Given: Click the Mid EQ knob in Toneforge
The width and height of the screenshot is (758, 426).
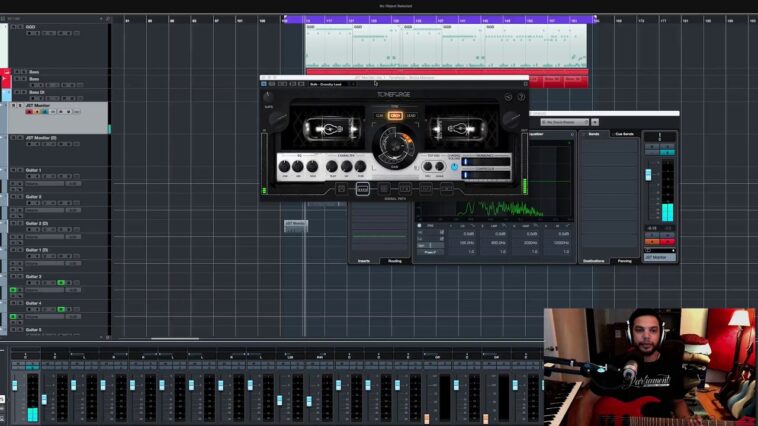Looking at the screenshot, I should (298, 167).
